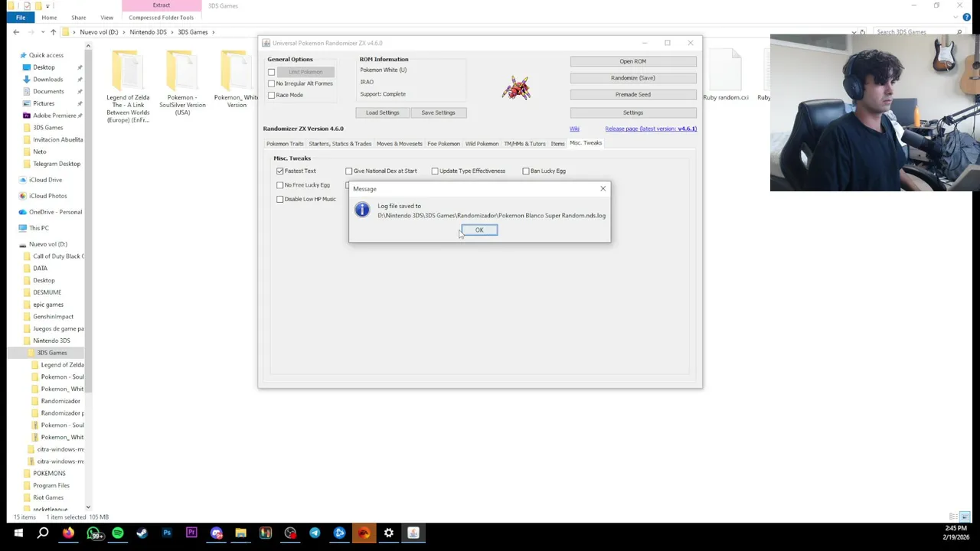Image resolution: width=980 pixels, height=551 pixels.
Task: Open Windows Settings gear in taskbar
Action: (389, 533)
